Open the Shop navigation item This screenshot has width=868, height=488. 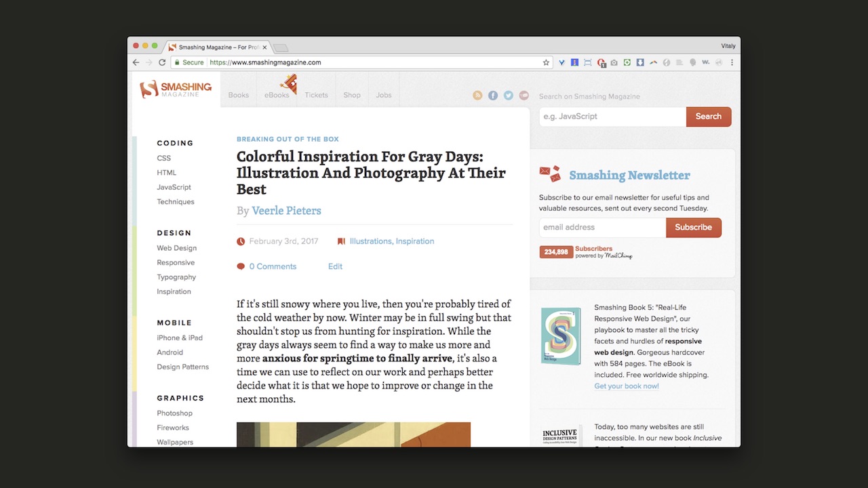pos(352,95)
